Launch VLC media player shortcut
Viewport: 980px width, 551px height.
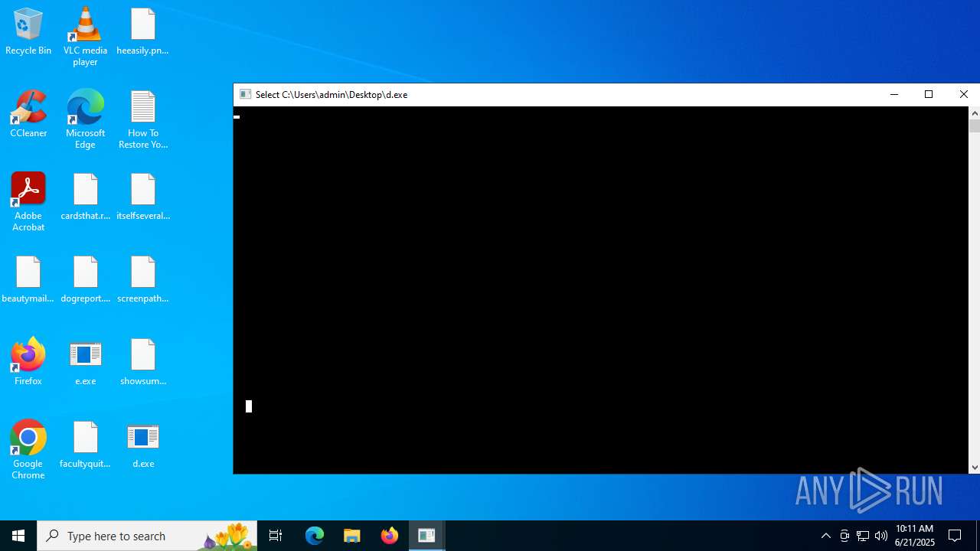(x=85, y=37)
